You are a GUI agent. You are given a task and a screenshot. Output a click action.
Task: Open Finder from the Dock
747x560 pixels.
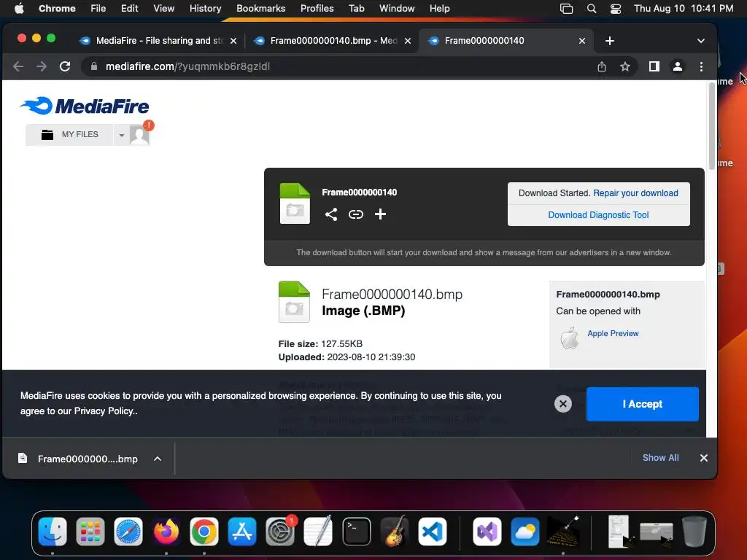click(53, 532)
